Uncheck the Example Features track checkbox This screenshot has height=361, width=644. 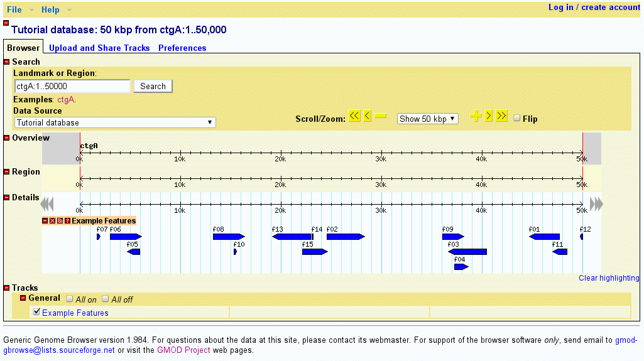coord(36,311)
